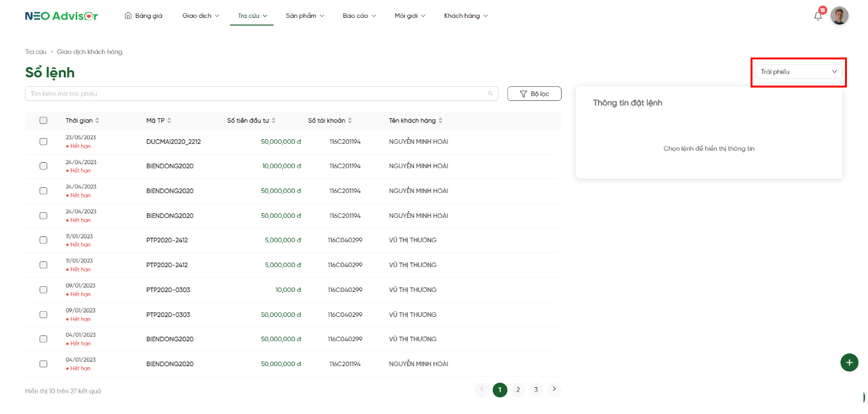This screenshot has width=868, height=414.
Task: Click the notification bell icon
Action: click(x=818, y=16)
